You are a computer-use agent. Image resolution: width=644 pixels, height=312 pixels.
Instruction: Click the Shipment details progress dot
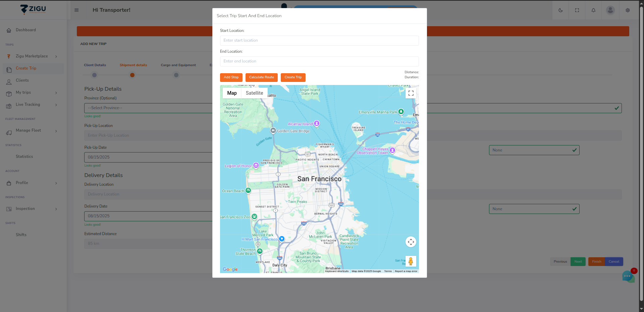click(132, 75)
